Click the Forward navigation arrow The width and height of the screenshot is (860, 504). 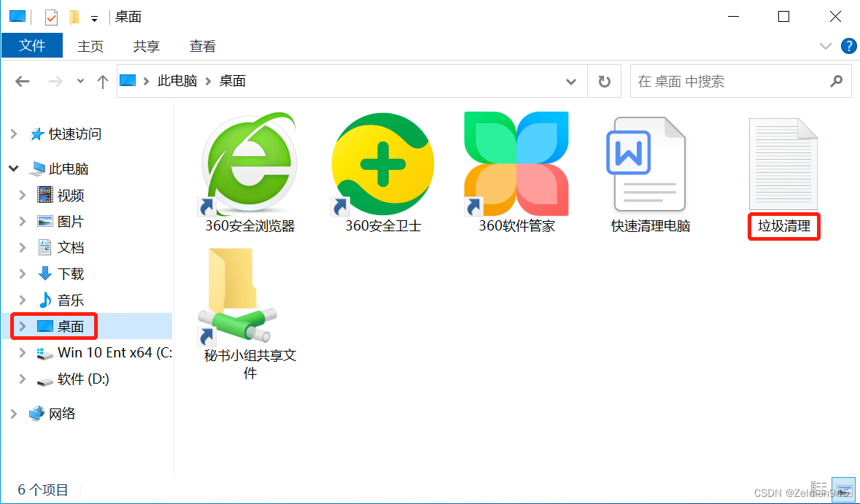tap(55, 82)
